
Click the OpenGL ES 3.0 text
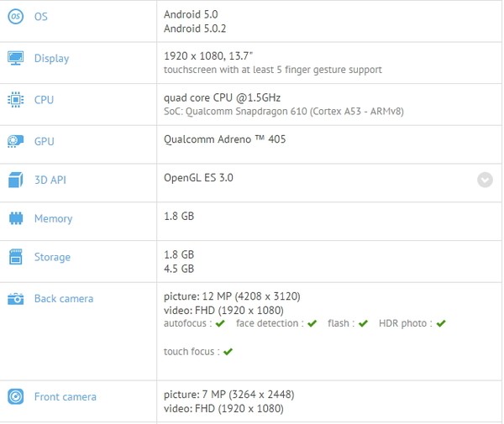pos(199,178)
